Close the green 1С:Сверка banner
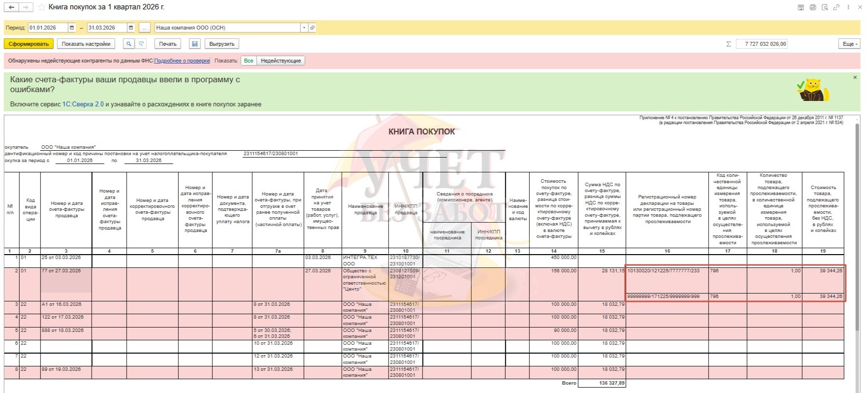Screen dimensions: 868x393 [855, 77]
